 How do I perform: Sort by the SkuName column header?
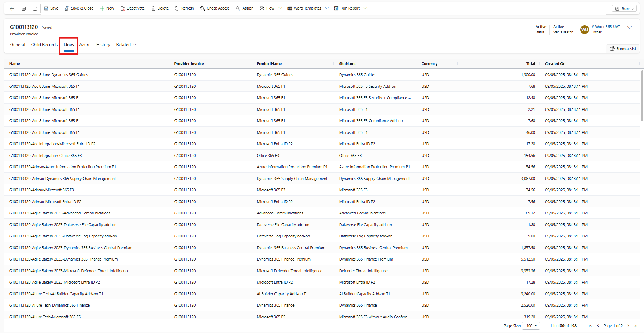[x=348, y=64]
